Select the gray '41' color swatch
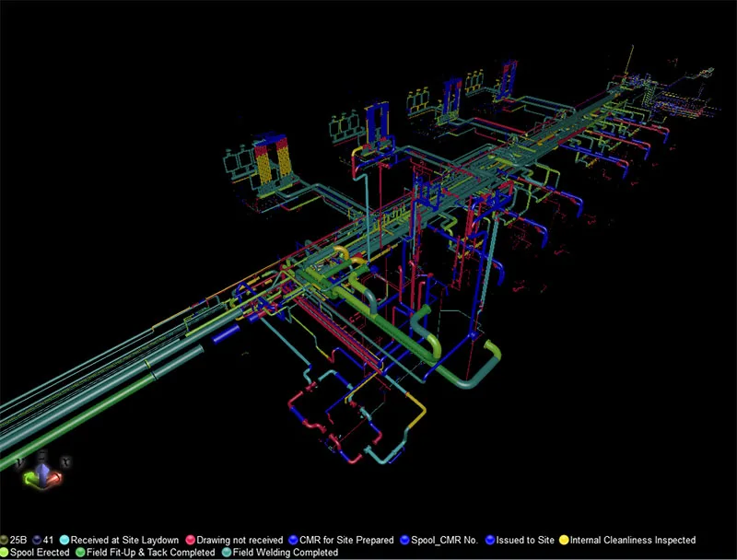This screenshot has height=560, width=737. tap(35, 539)
